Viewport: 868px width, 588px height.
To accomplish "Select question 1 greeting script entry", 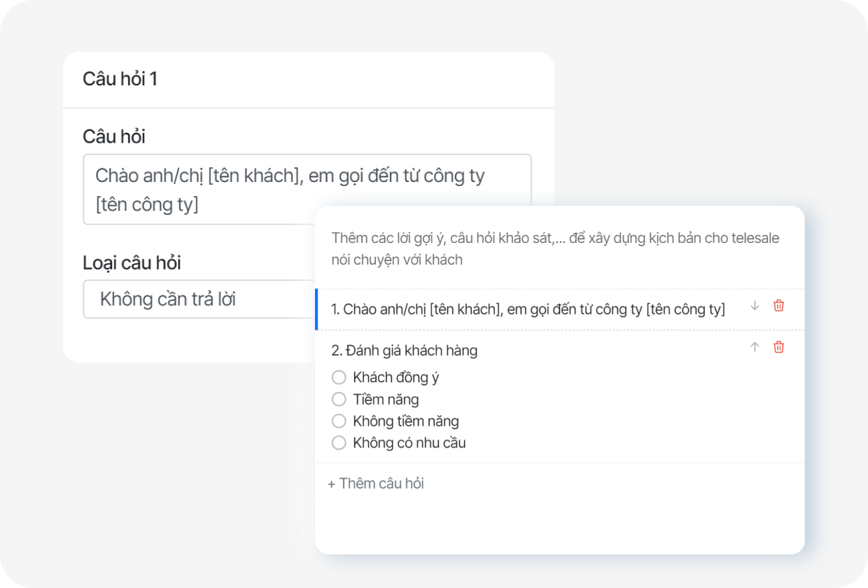I will (530, 307).
